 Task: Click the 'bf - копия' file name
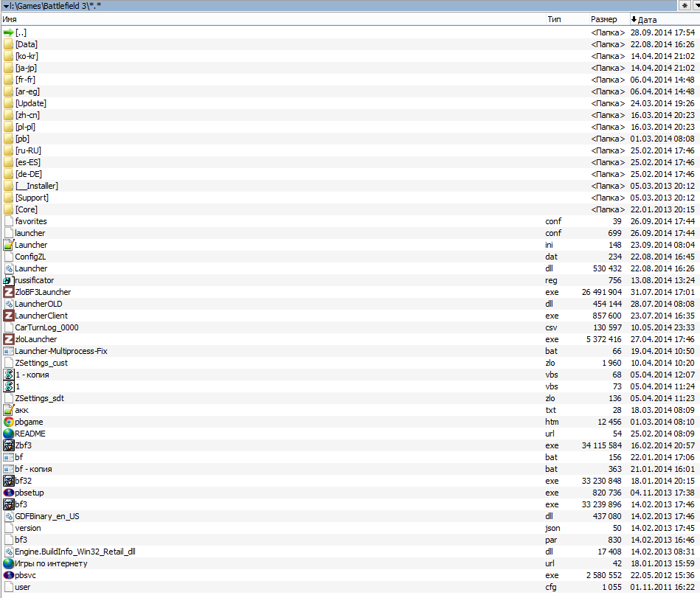pos(33,469)
